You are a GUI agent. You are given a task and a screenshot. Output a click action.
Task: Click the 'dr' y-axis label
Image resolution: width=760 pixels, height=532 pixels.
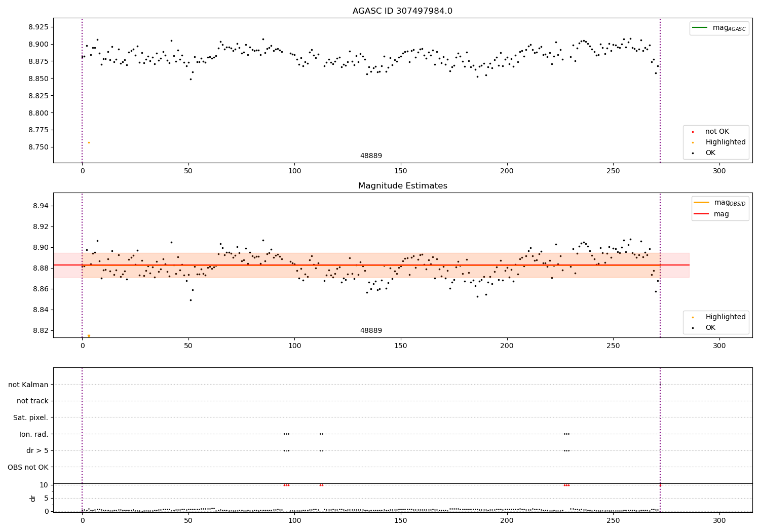coord(33,498)
